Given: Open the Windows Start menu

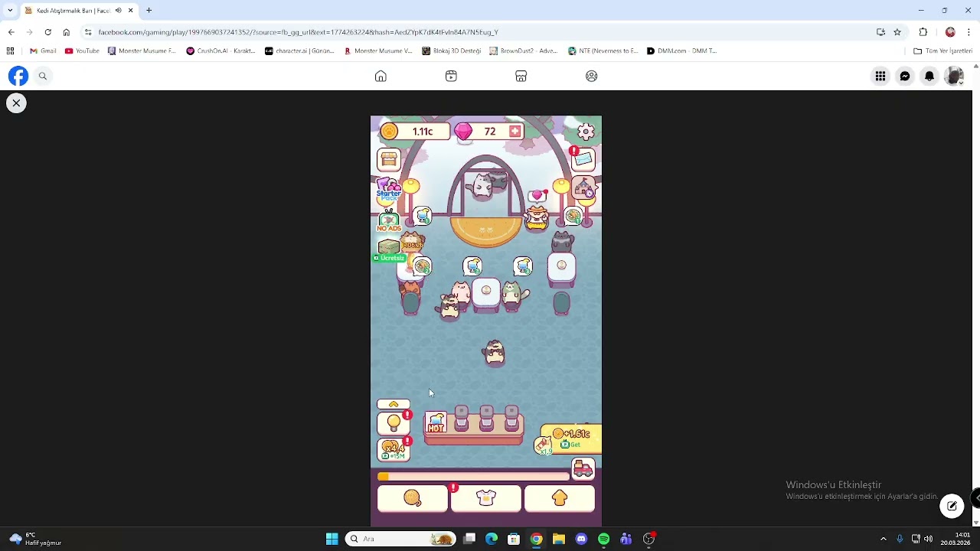Looking at the screenshot, I should [x=332, y=539].
